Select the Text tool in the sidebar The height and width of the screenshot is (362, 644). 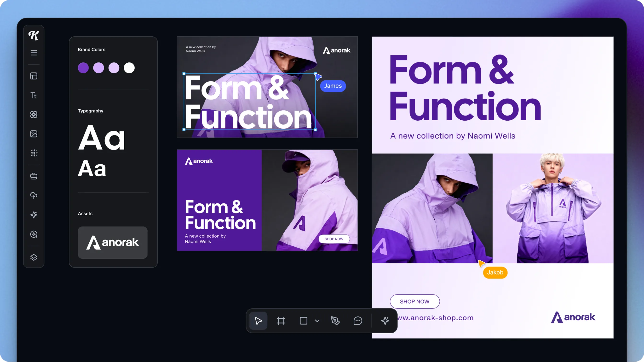(x=34, y=95)
